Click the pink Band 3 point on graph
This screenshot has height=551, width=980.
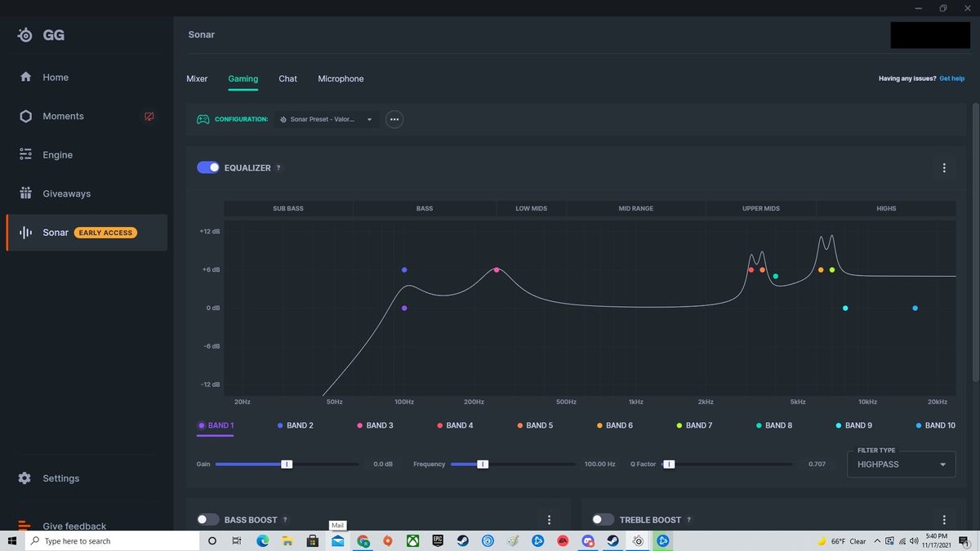497,270
